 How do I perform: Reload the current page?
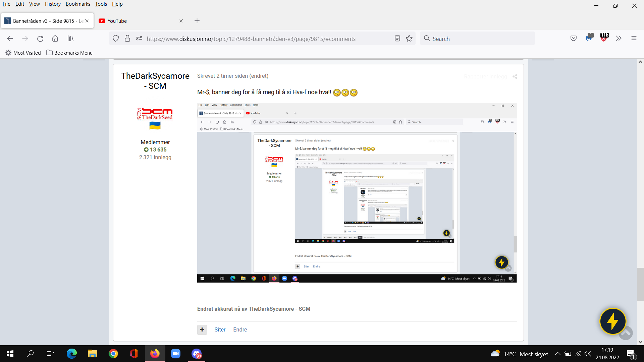pos(40,39)
